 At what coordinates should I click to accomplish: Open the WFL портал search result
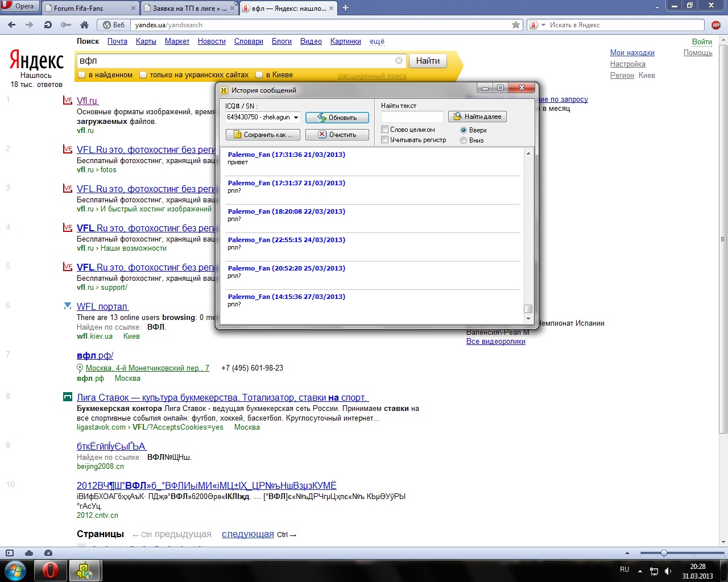(102, 306)
